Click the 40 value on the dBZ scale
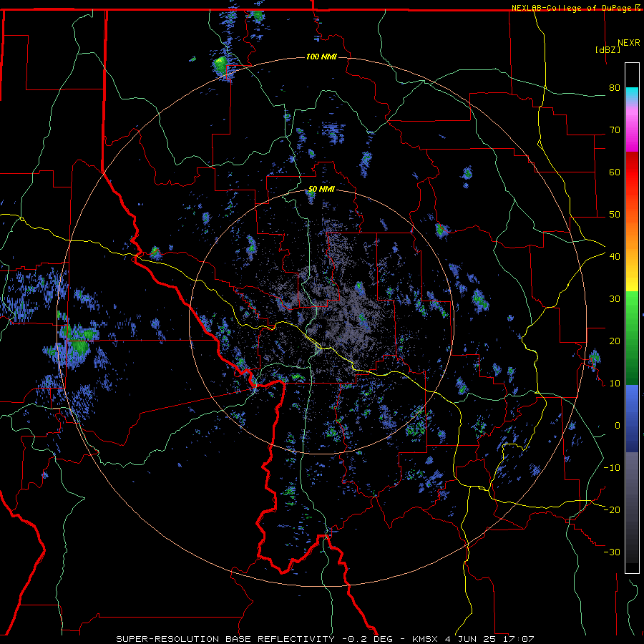This screenshot has width=644, height=644. pos(615,257)
